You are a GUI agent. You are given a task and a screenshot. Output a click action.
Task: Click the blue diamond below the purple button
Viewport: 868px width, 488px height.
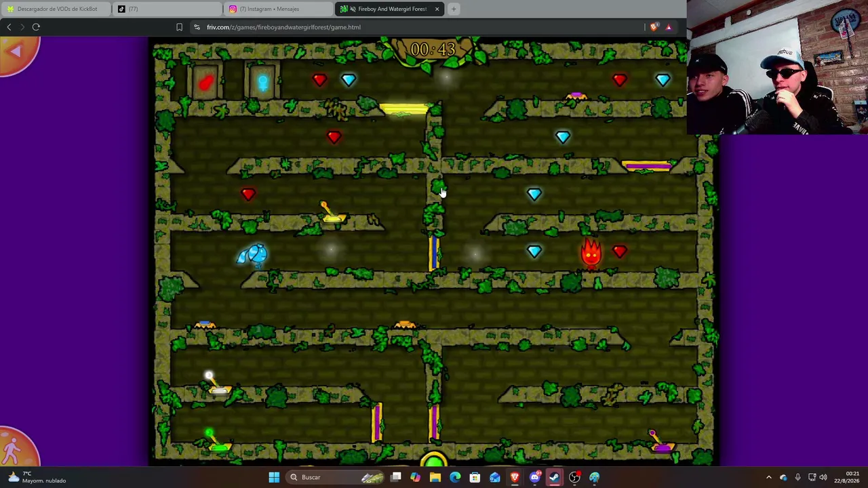[x=563, y=137]
